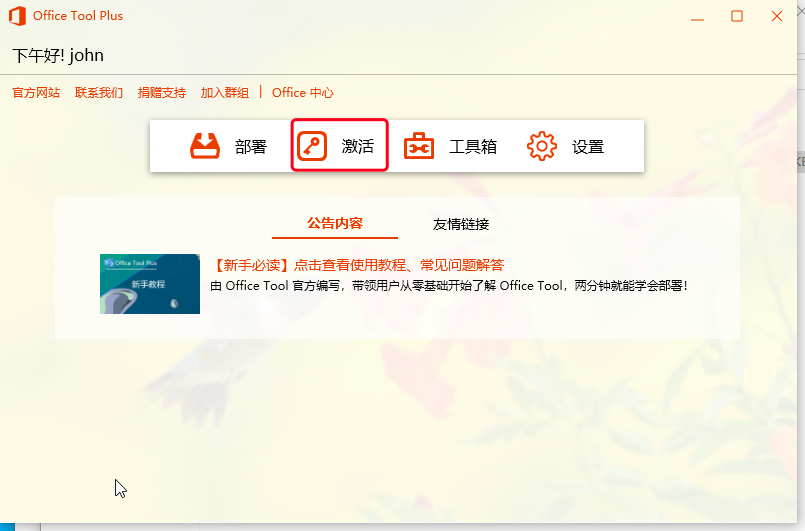The image size is (805, 531).
Task: Open the 部署 deploy section label
Action: tap(251, 147)
